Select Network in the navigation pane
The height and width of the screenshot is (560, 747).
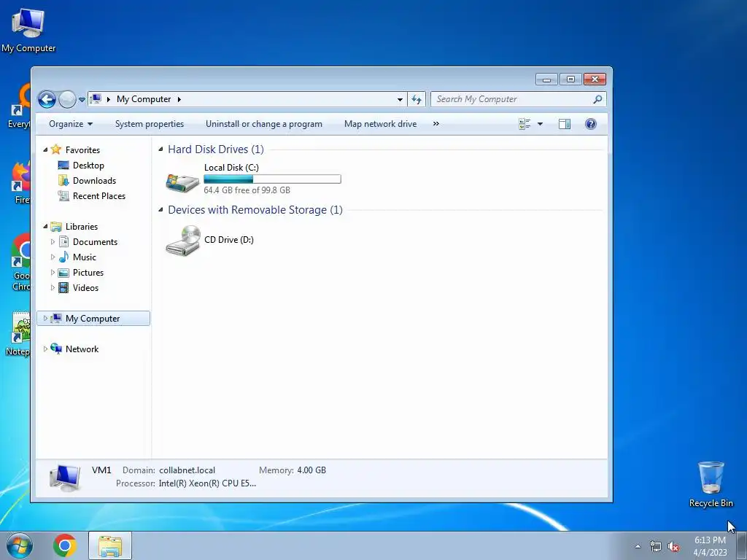pos(82,349)
